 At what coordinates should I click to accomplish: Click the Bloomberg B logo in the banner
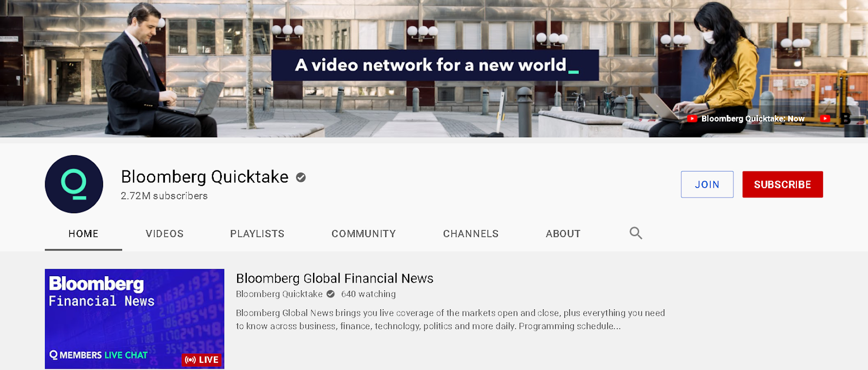pos(846,118)
